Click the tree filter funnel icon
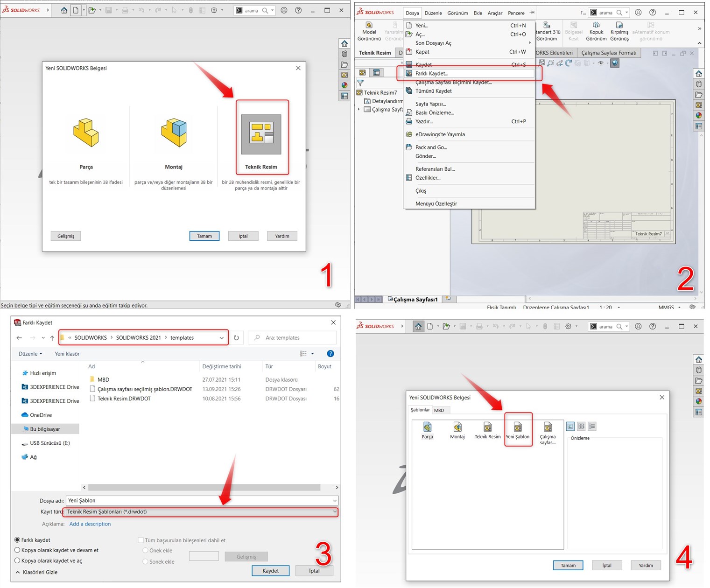 pyautogui.click(x=360, y=83)
